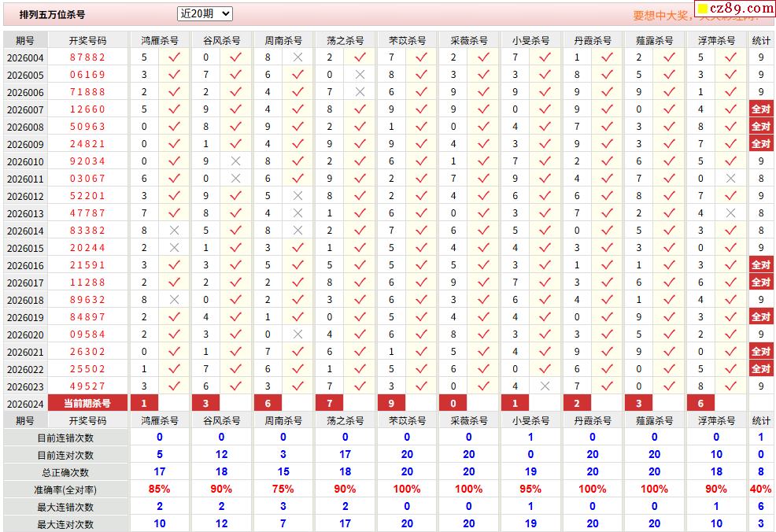Click the cross mark for 小旻杀号 row 2026023
The image size is (776, 532).
545,386
